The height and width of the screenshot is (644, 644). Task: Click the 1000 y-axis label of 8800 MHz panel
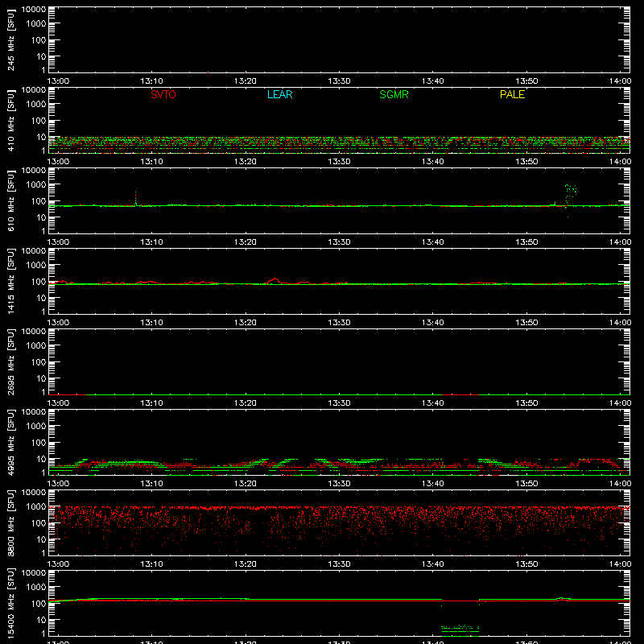36,507
